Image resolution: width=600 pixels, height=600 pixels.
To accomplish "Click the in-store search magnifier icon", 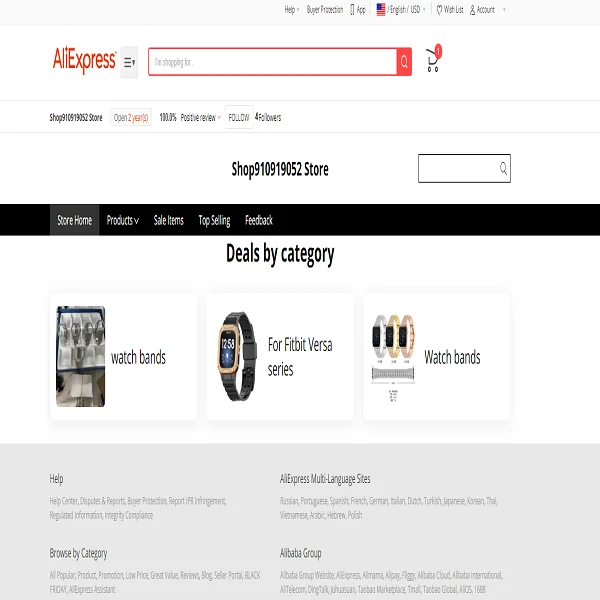I will pyautogui.click(x=503, y=168).
